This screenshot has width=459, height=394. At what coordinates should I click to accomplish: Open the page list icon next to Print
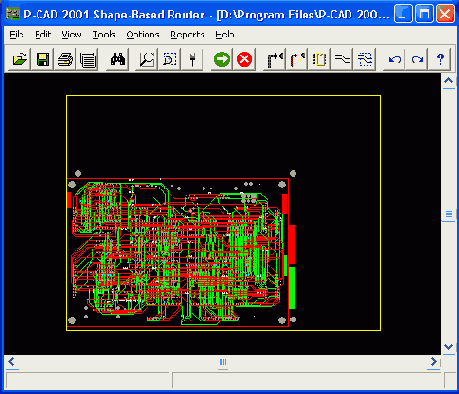88,60
